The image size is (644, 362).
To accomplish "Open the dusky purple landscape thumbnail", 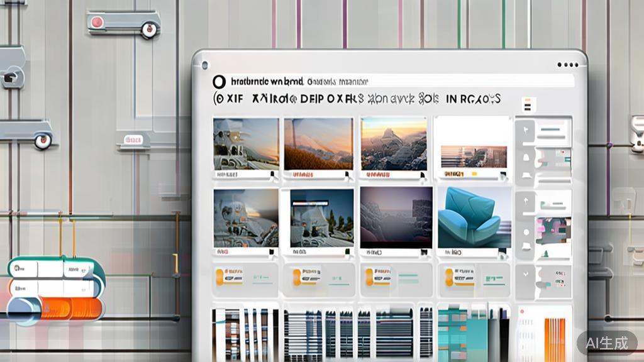I will [x=396, y=217].
